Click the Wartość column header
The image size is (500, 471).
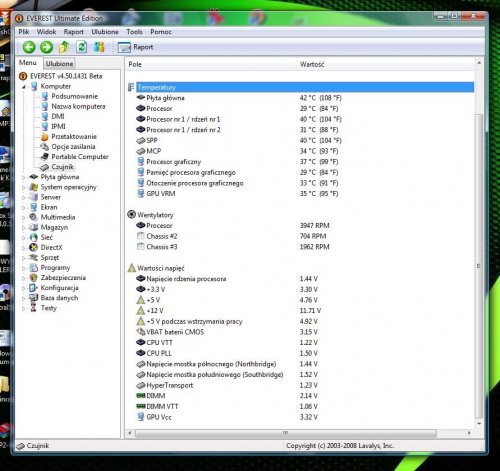tap(385, 64)
